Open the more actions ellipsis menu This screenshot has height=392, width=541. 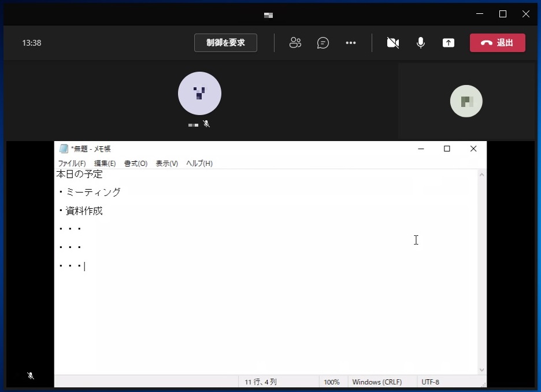[350, 43]
